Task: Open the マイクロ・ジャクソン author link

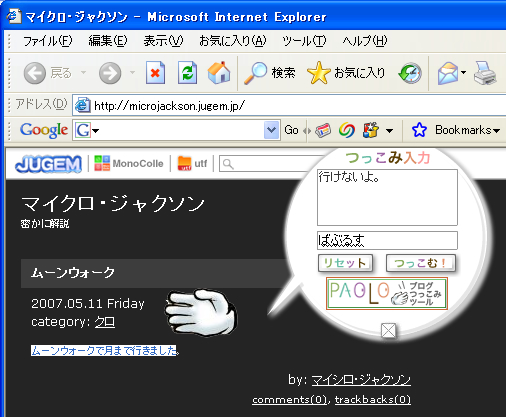Action: (361, 380)
